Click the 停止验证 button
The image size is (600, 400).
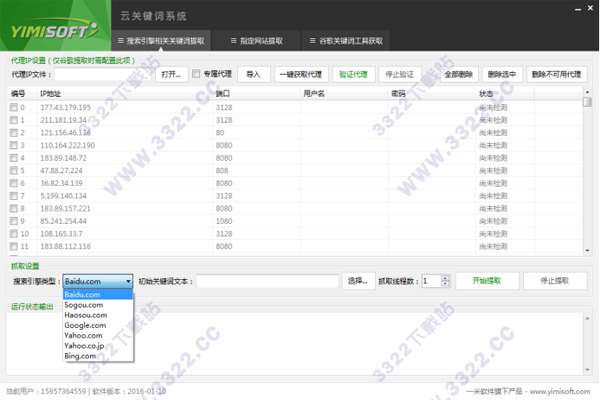click(399, 74)
